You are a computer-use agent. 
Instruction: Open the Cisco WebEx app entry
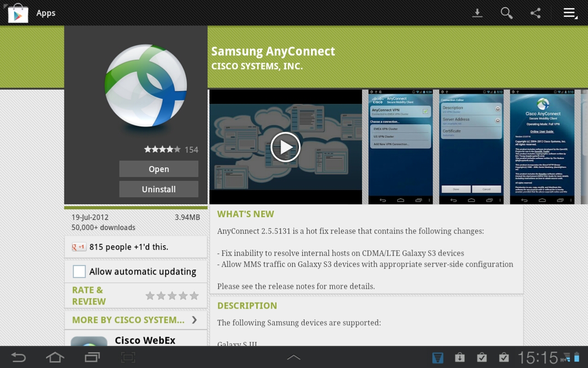136,338
